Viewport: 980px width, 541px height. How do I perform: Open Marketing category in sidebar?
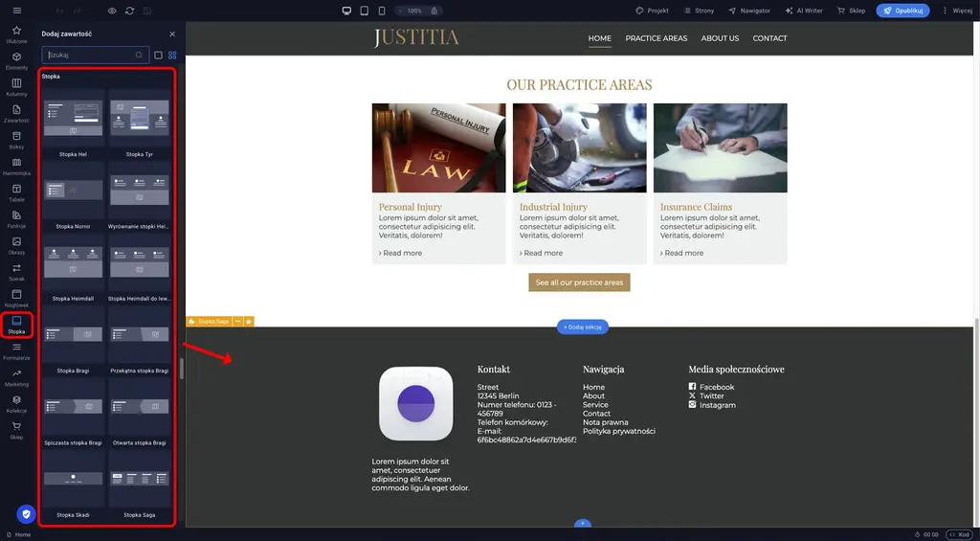pos(16,378)
